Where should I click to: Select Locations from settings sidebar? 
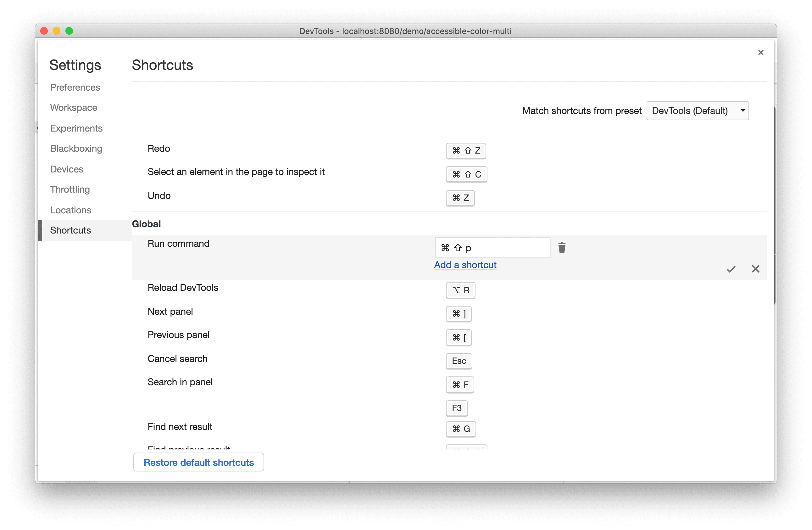click(x=71, y=210)
